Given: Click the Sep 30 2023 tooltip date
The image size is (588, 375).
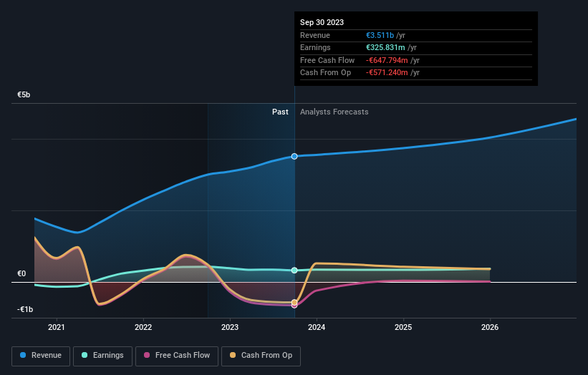Looking at the screenshot, I should (322, 22).
